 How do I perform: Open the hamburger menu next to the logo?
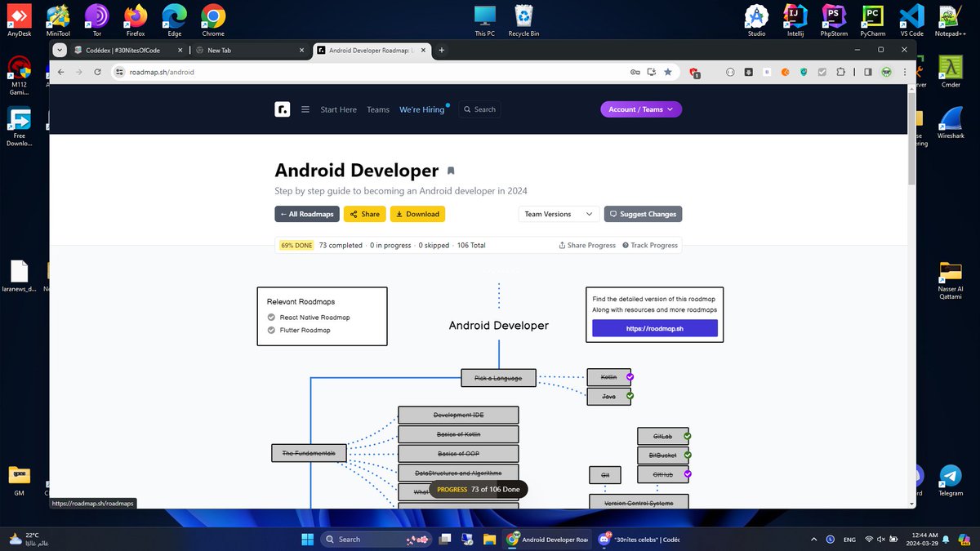[305, 109]
